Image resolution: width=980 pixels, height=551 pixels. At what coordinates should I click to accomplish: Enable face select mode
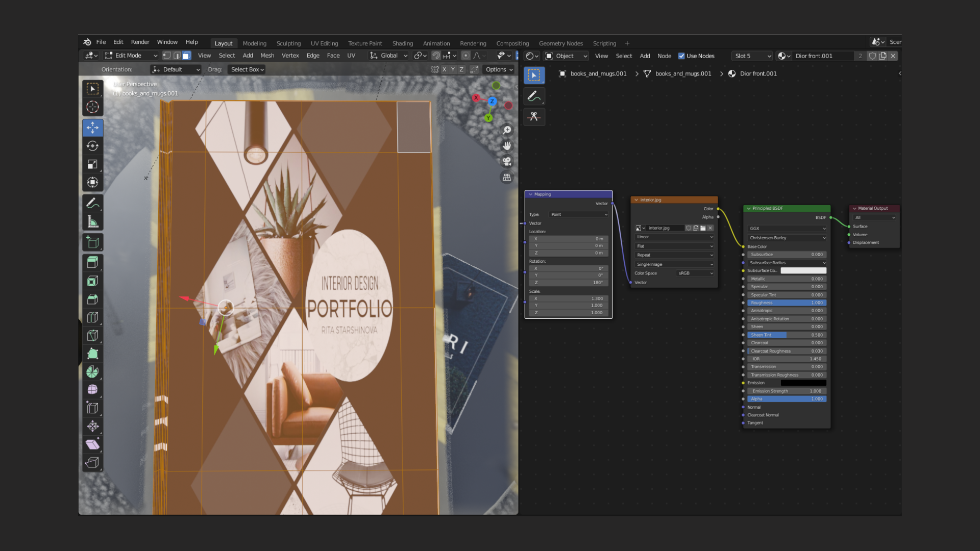pos(186,56)
